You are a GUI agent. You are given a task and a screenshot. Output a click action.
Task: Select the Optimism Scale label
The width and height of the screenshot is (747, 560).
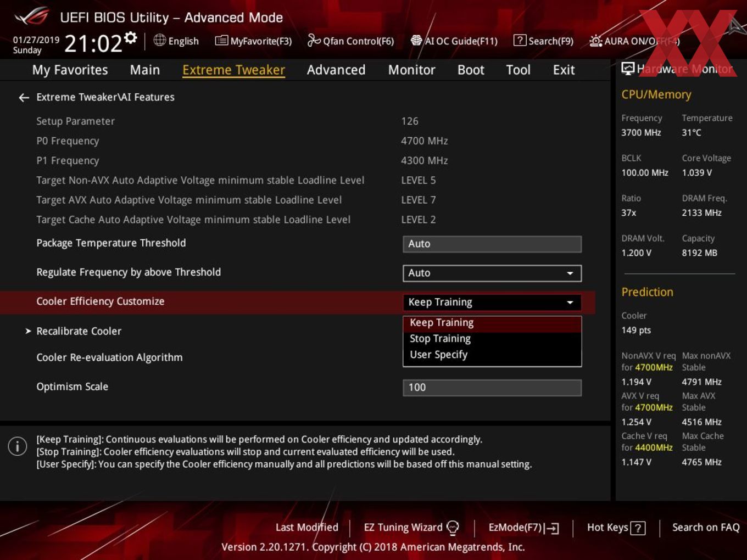coord(72,387)
